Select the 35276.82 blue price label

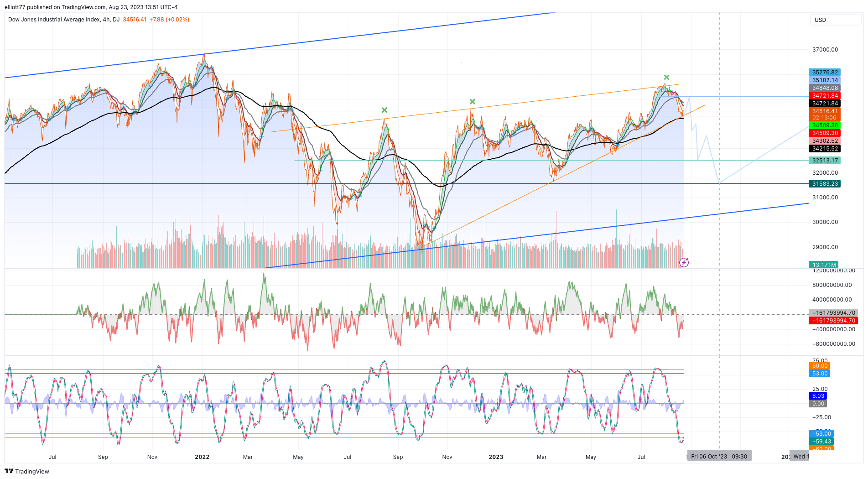[825, 73]
